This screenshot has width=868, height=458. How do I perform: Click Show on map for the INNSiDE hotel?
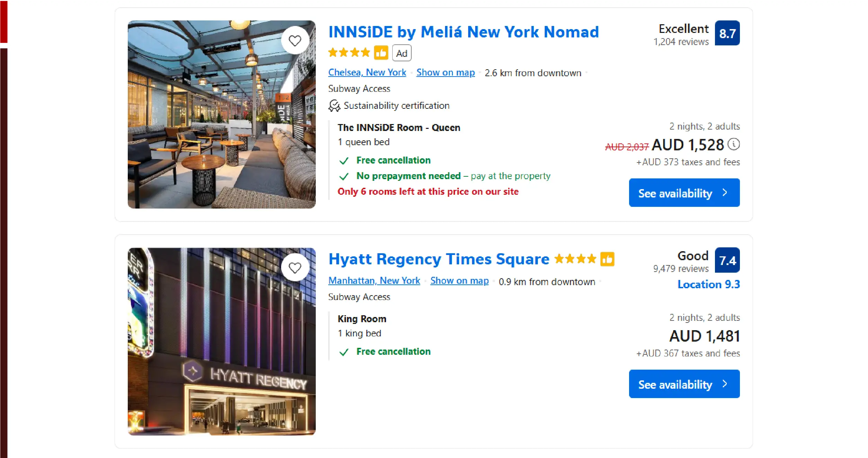coord(445,72)
